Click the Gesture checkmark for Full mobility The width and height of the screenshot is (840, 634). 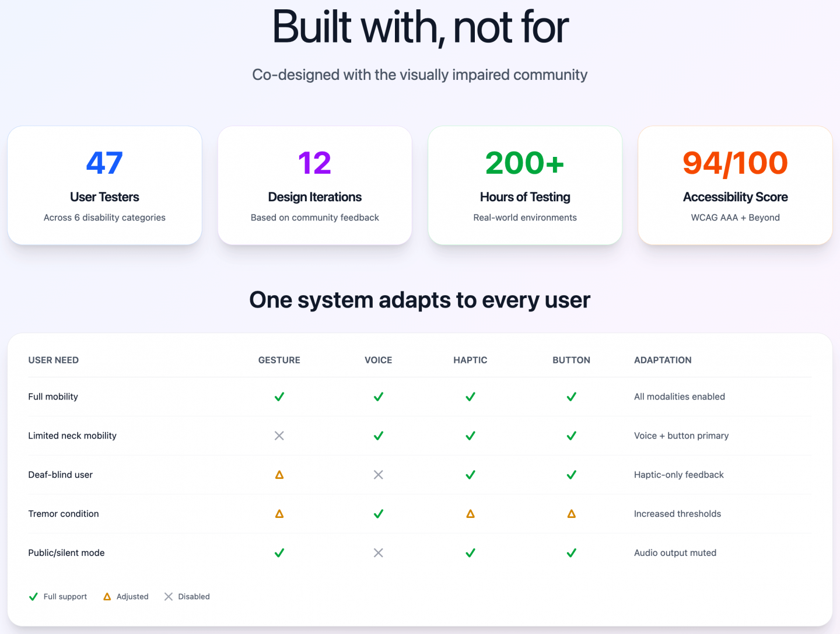279,397
